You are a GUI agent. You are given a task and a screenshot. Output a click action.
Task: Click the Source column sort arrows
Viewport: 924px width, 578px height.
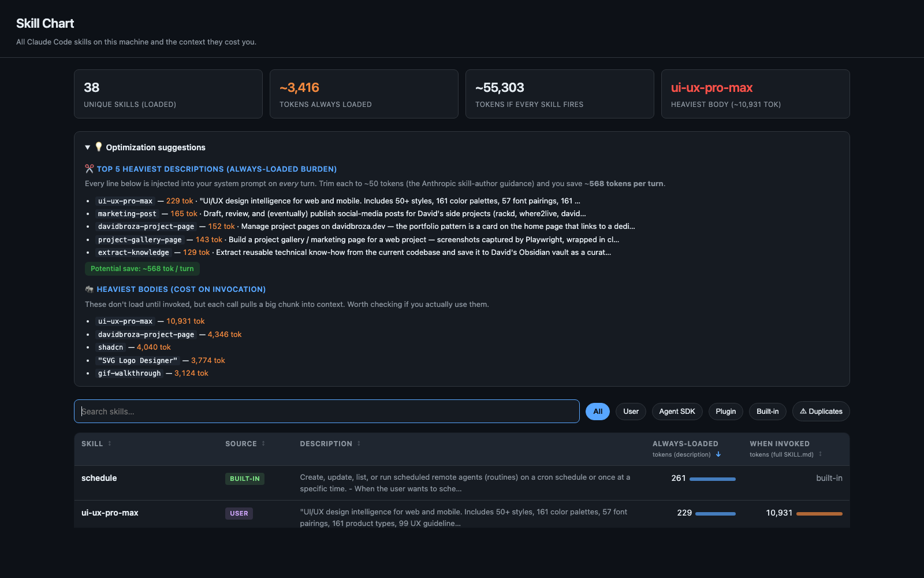[x=263, y=443]
